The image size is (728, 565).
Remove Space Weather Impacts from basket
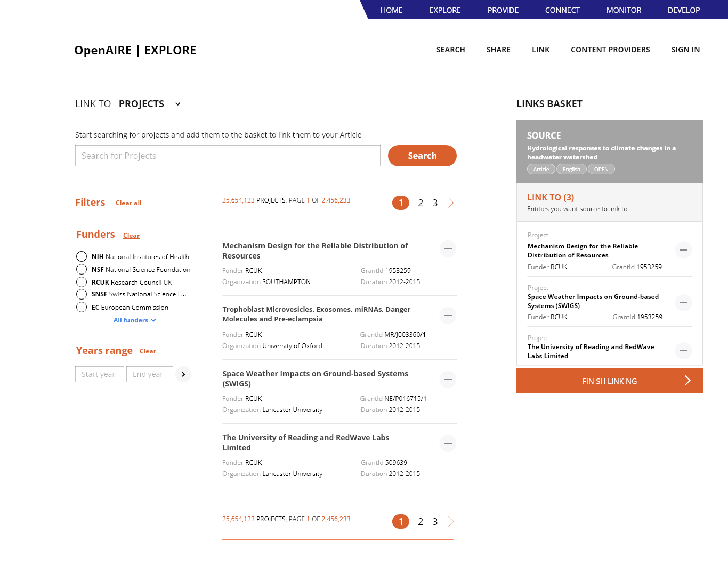[683, 303]
